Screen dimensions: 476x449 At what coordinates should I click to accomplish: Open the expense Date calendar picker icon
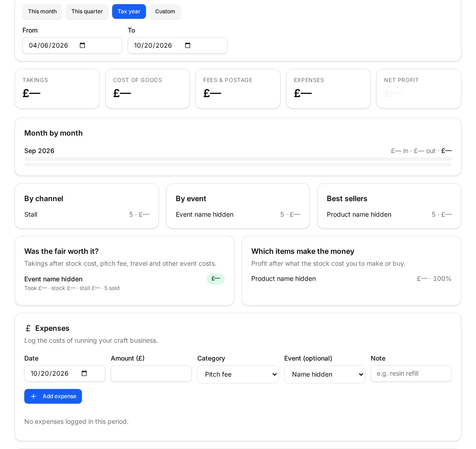pos(84,373)
